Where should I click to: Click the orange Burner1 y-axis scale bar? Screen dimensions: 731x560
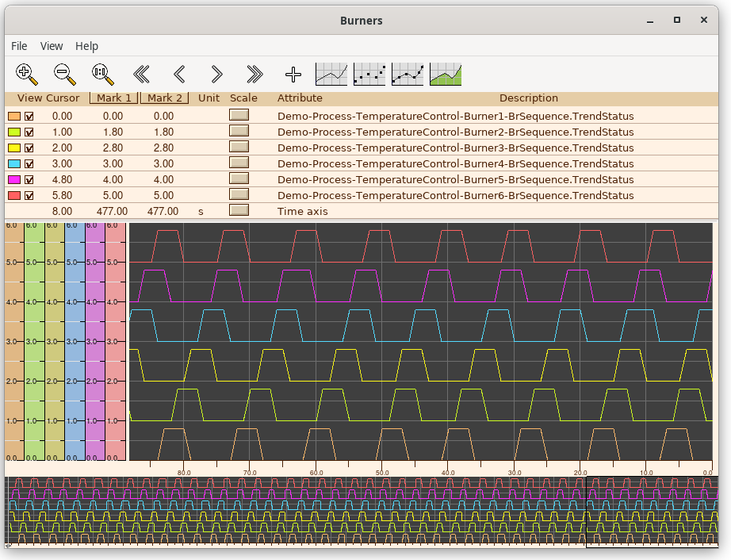(x=14, y=342)
